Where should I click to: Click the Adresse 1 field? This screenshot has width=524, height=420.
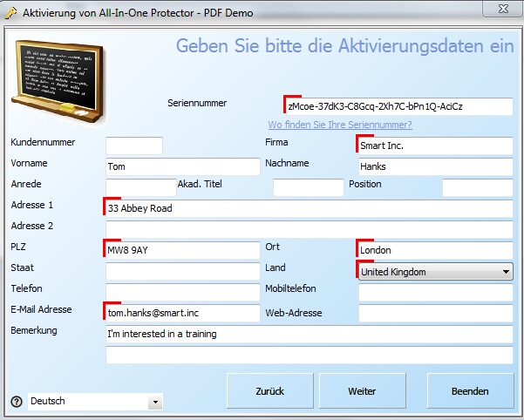click(308, 208)
